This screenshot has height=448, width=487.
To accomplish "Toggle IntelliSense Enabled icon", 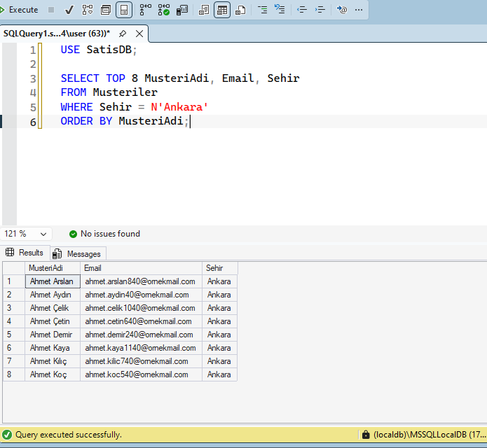I will point(124,10).
